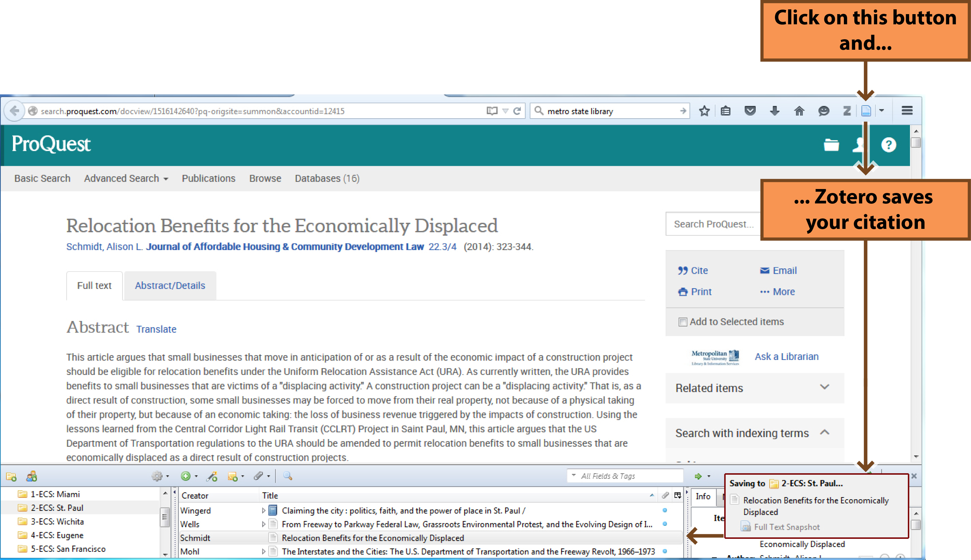The width and height of the screenshot is (971, 560).
Task: Open Save to Zotero dropdown arrow
Action: [881, 111]
